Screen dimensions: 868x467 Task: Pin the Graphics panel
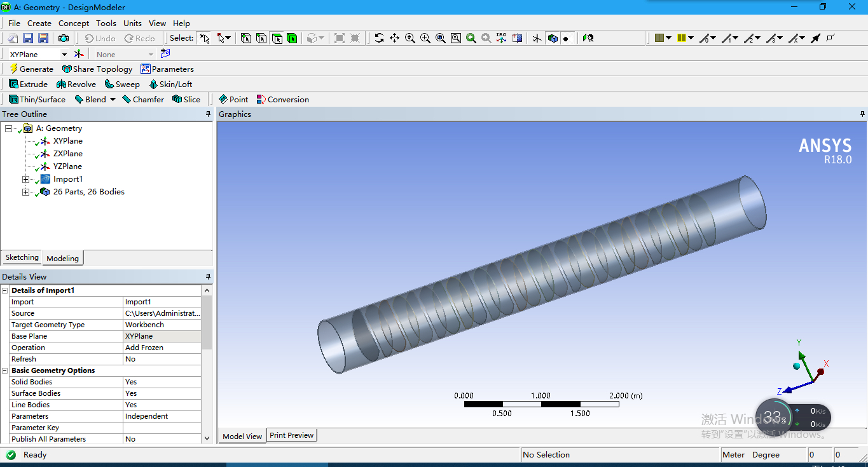pos(863,114)
